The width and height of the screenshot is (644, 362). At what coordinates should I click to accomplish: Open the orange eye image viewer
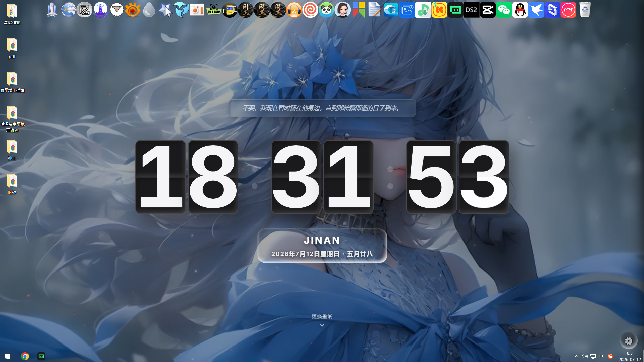coord(133,10)
